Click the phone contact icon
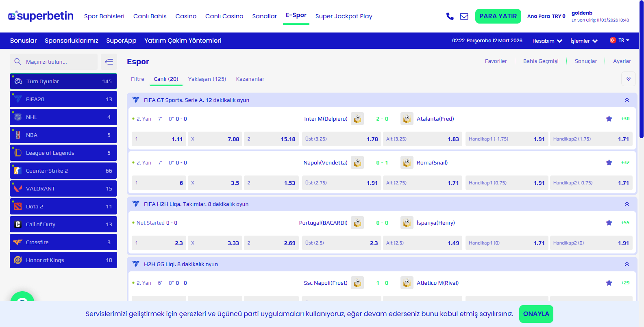This screenshot has height=327, width=644. (450, 16)
